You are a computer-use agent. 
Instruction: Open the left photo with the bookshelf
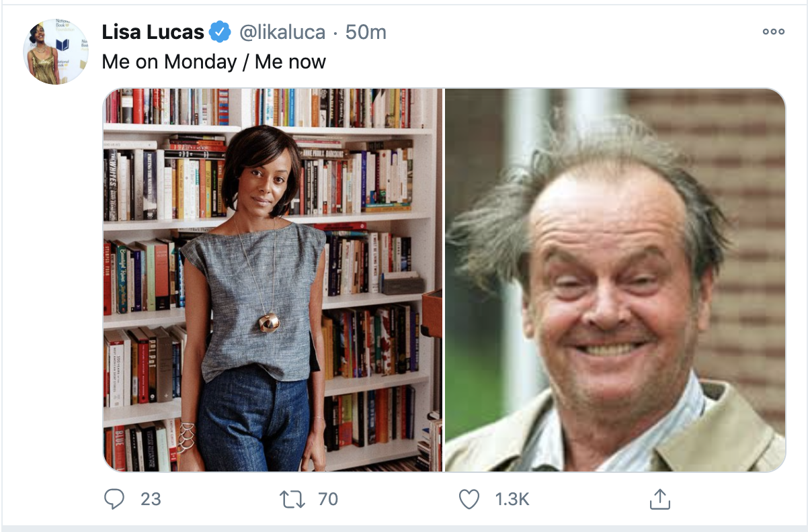[x=273, y=279]
